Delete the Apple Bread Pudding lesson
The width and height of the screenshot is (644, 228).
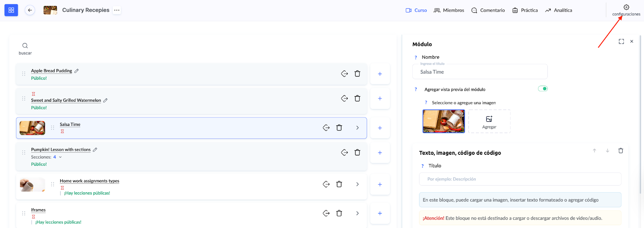pos(357,74)
